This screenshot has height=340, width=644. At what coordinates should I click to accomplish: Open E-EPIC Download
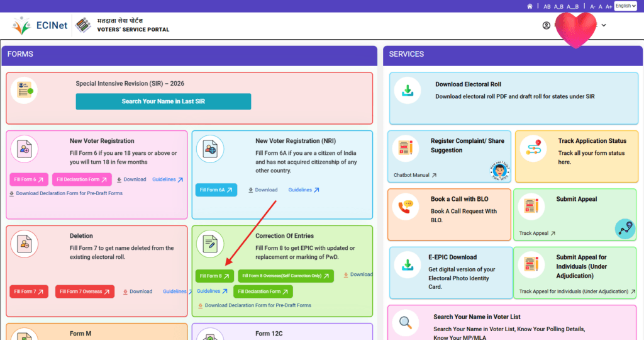[452, 258]
